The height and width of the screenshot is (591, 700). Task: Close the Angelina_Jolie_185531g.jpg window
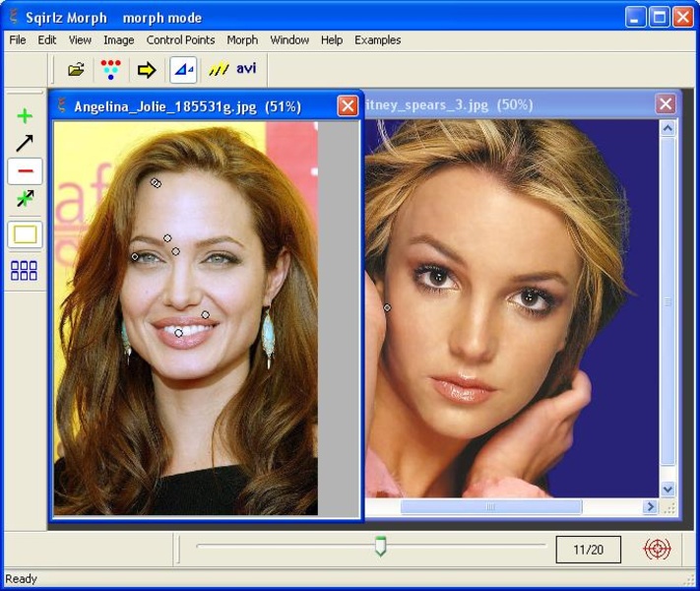(348, 106)
